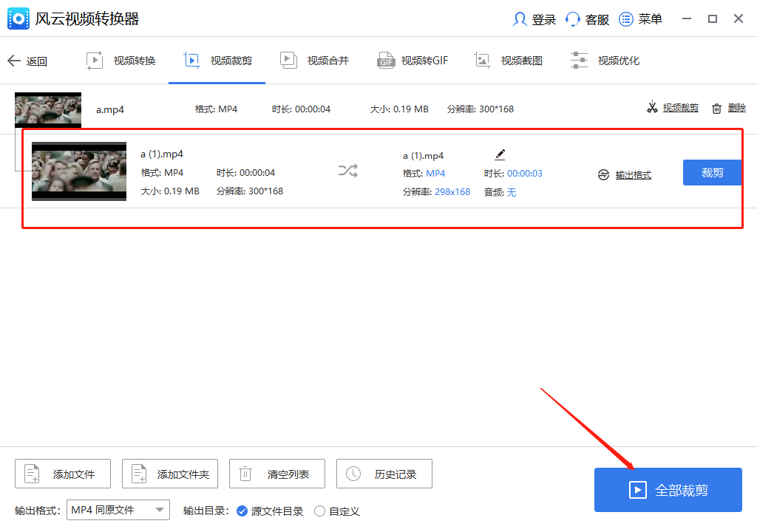Click the pencil rename icon for a (1).mp4
Screen dimensions: 757x532
[x=500, y=154]
